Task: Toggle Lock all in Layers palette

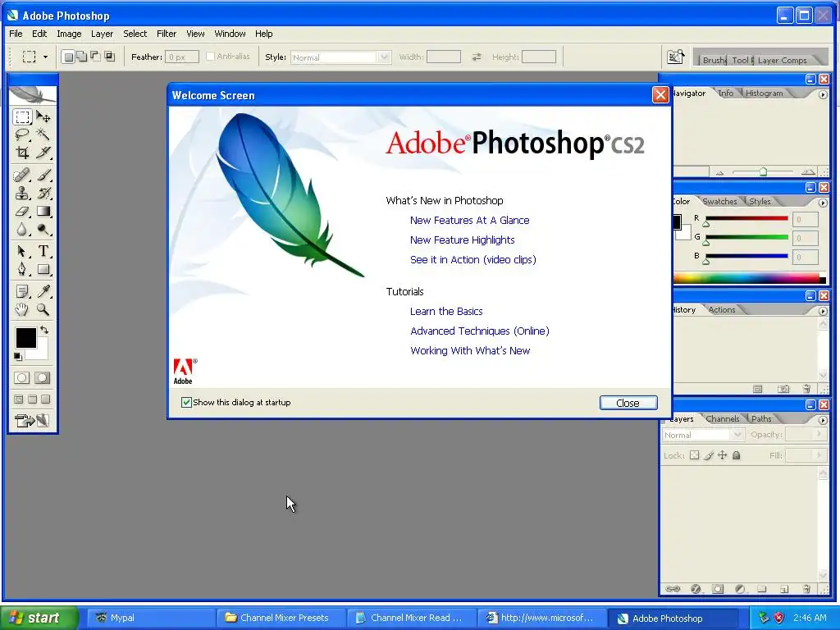Action: (736, 455)
